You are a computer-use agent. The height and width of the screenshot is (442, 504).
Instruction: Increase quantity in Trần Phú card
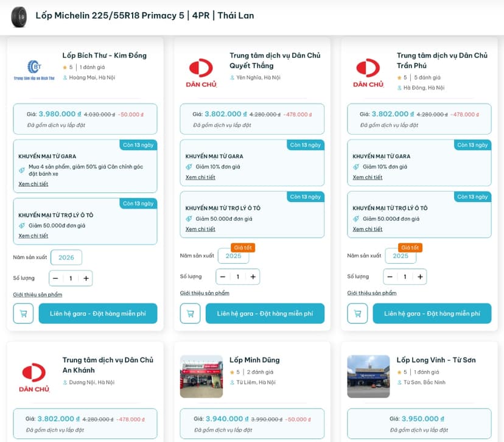tap(420, 277)
